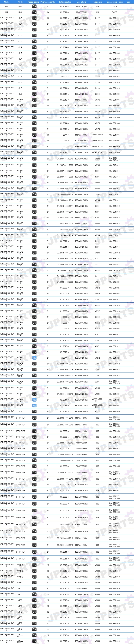The image size is (134, 644).
Task: Click the ON icon in the KLASA A 80kW / 109KM row
Action: 34,100
